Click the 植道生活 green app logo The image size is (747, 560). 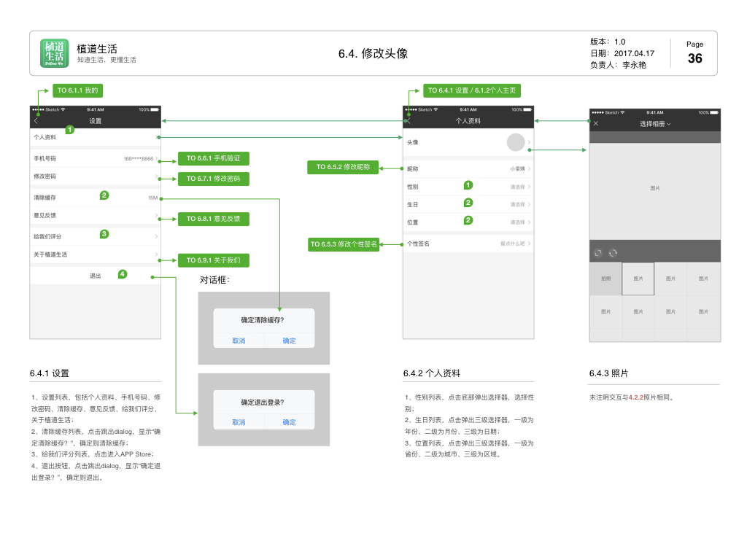coord(54,53)
